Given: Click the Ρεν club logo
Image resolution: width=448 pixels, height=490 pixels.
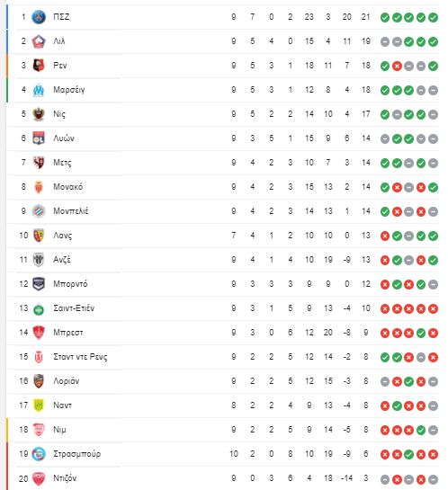Looking at the screenshot, I should [39, 66].
